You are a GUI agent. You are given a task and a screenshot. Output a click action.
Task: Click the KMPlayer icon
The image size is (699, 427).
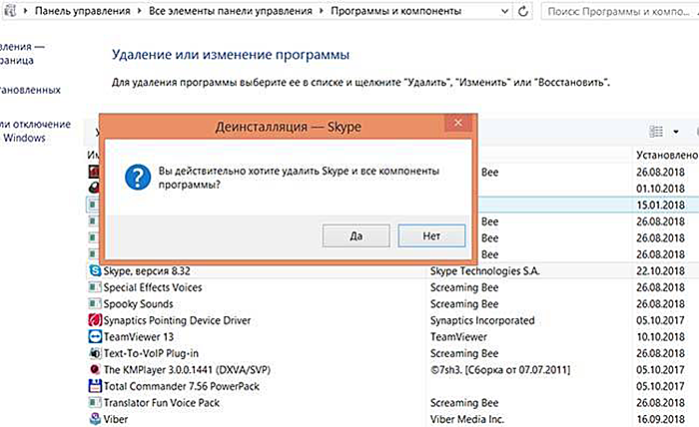click(x=95, y=370)
